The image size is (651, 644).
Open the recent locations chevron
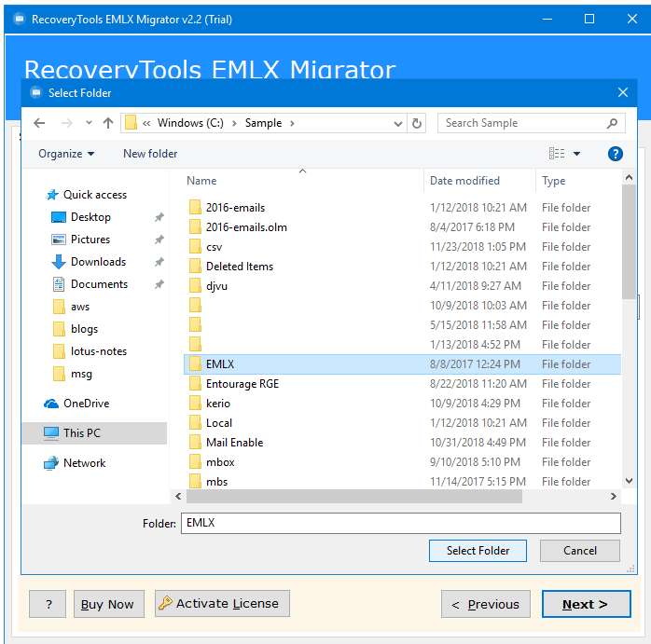89,123
